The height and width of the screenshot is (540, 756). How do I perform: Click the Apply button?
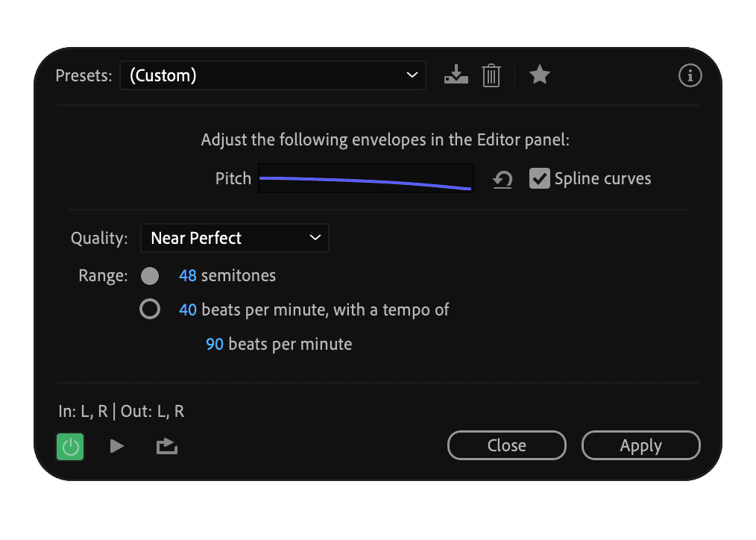point(640,445)
